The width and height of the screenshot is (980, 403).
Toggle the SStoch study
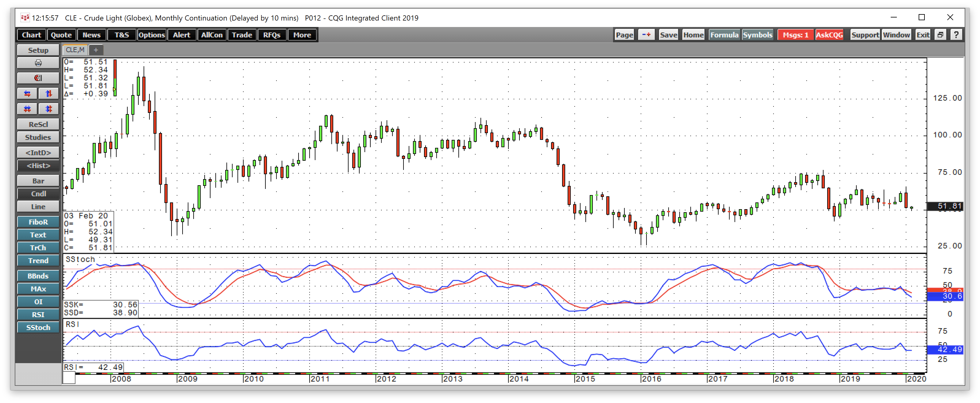[38, 328]
